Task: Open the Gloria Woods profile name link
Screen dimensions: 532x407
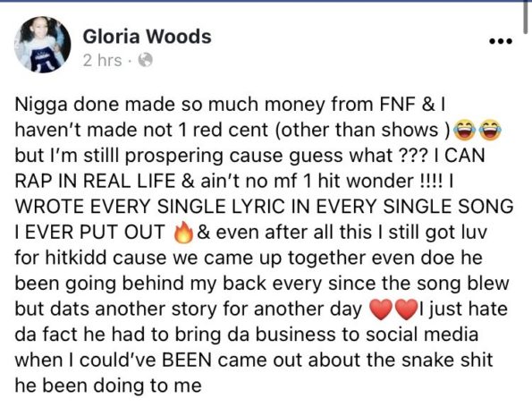Action: 148,37
